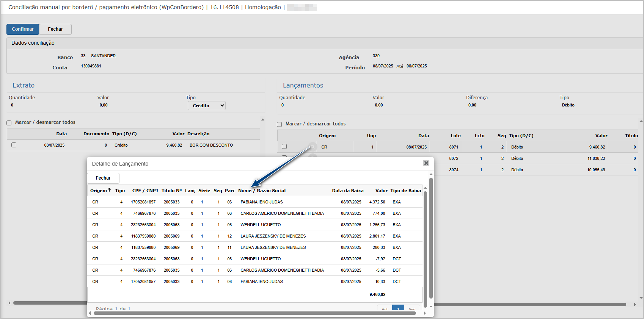
Task: Sort Extrato grid by Documento column
Action: click(96, 134)
